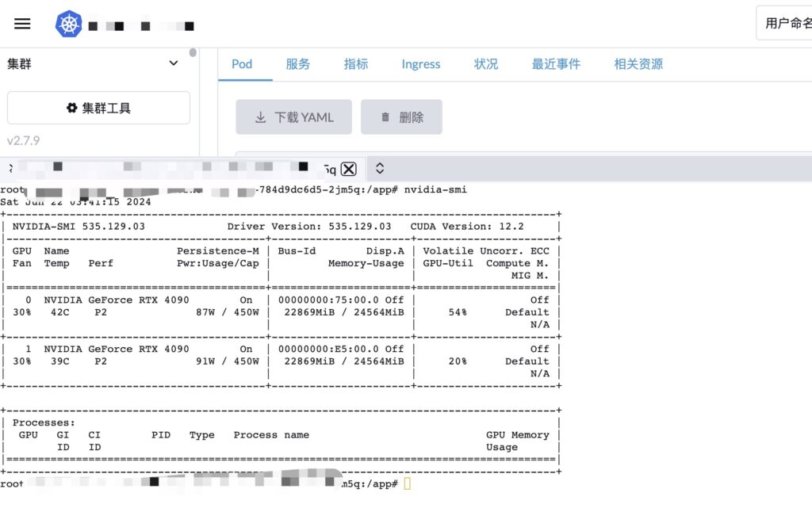Click the sidebar scrollbar handle
The image size is (812, 508).
click(x=193, y=52)
